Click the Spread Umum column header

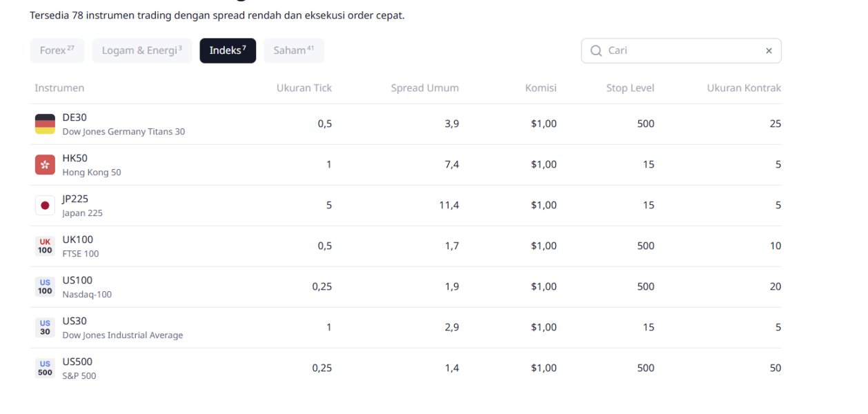(424, 88)
